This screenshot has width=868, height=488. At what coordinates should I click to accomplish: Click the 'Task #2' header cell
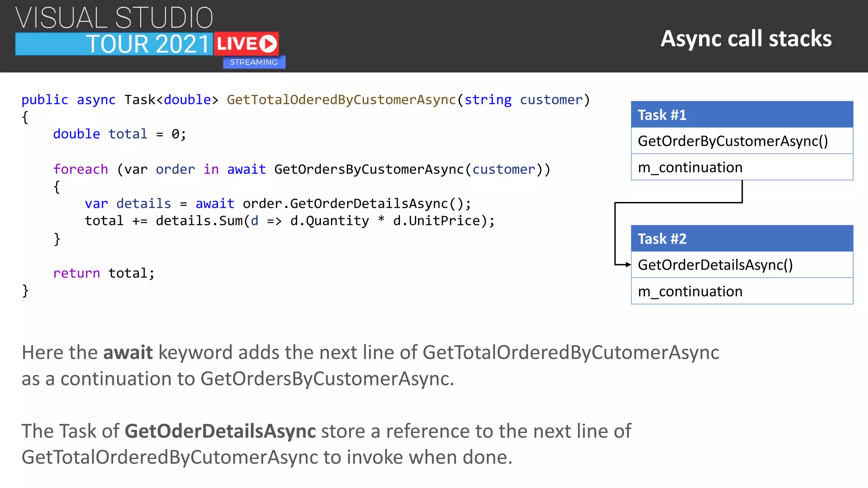(742, 238)
